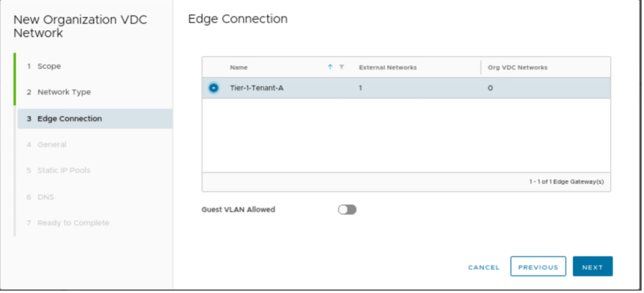This screenshot has width=644, height=293.
Task: Select the Tier-1-Tenant-A radio button
Action: click(213, 88)
